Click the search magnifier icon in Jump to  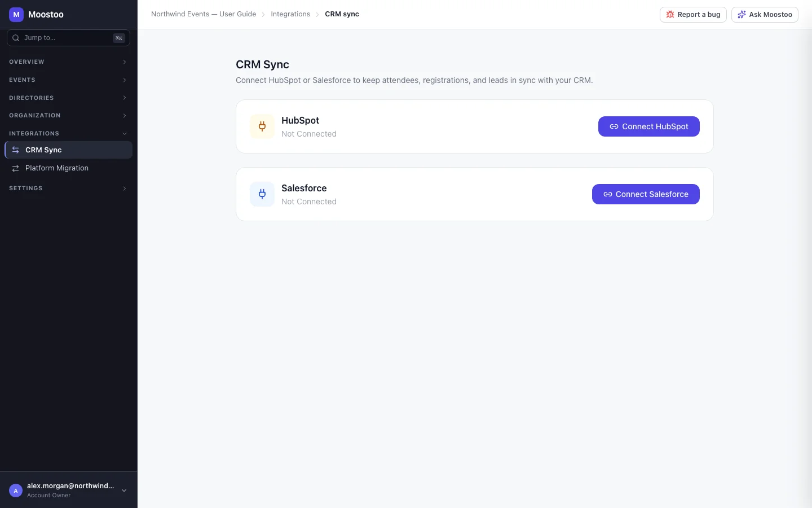[x=16, y=38]
